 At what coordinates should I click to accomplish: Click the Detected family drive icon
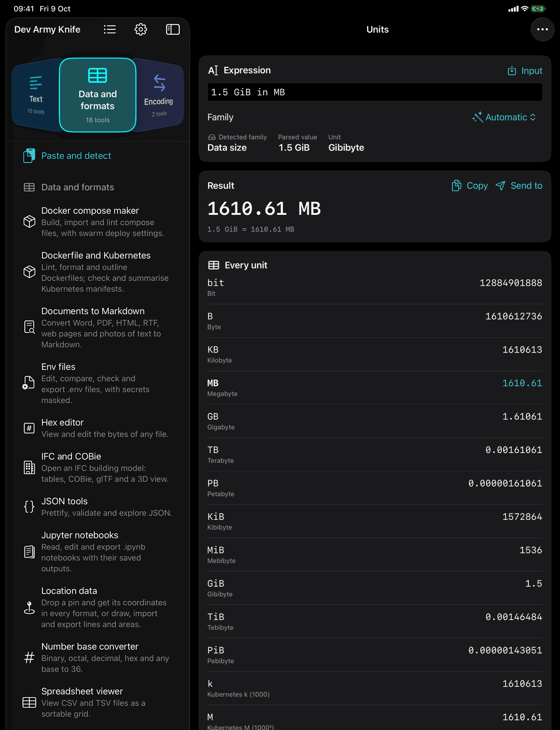[212, 137]
